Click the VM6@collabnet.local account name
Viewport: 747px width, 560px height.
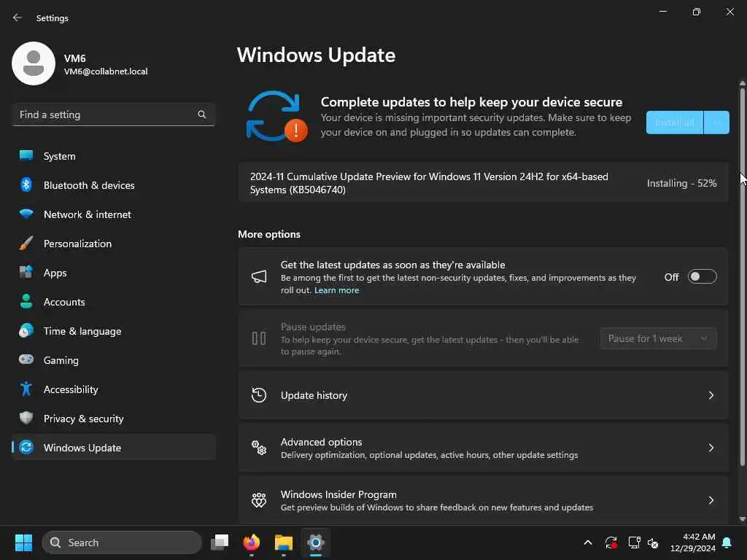click(106, 71)
